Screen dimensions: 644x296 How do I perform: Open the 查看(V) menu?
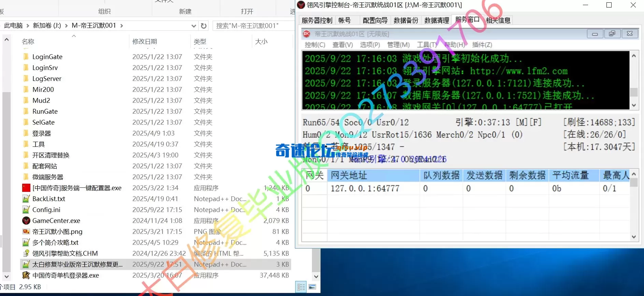pos(343,45)
